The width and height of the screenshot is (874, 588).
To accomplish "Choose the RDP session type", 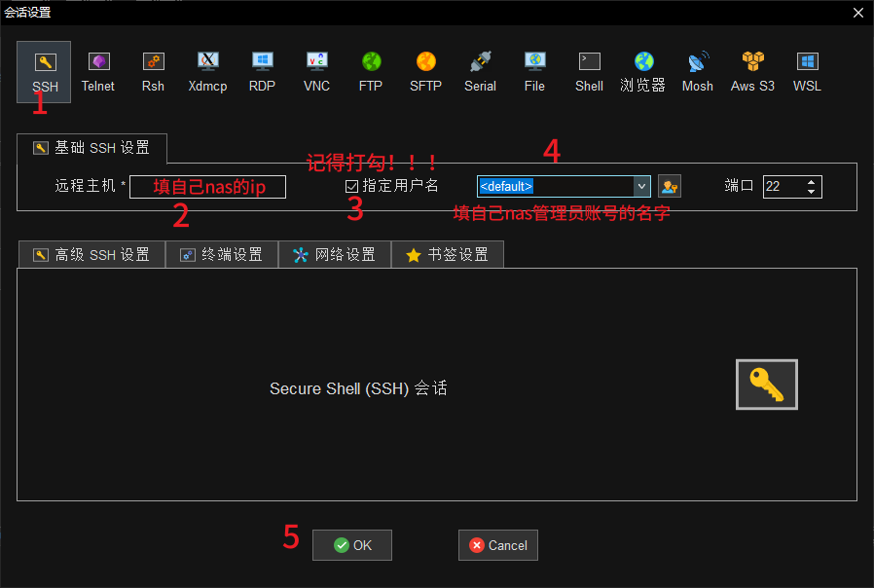I will (262, 71).
